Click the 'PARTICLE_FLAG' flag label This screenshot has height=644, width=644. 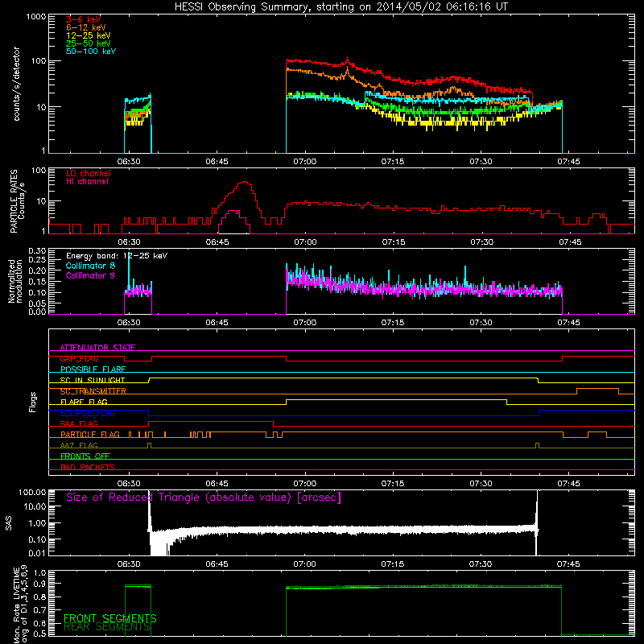pos(90,434)
